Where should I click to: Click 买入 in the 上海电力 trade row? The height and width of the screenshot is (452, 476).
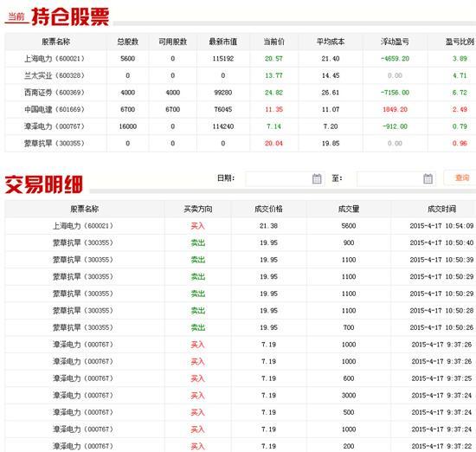coord(197,226)
